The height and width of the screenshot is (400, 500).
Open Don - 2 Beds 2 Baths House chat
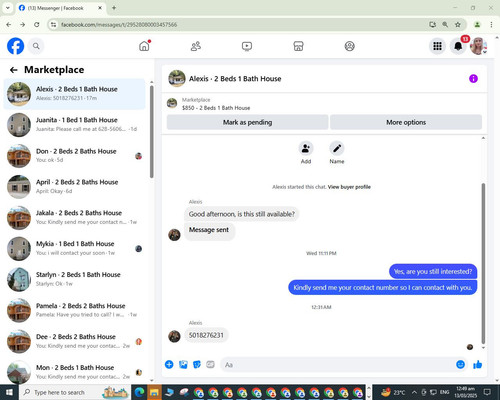74,156
